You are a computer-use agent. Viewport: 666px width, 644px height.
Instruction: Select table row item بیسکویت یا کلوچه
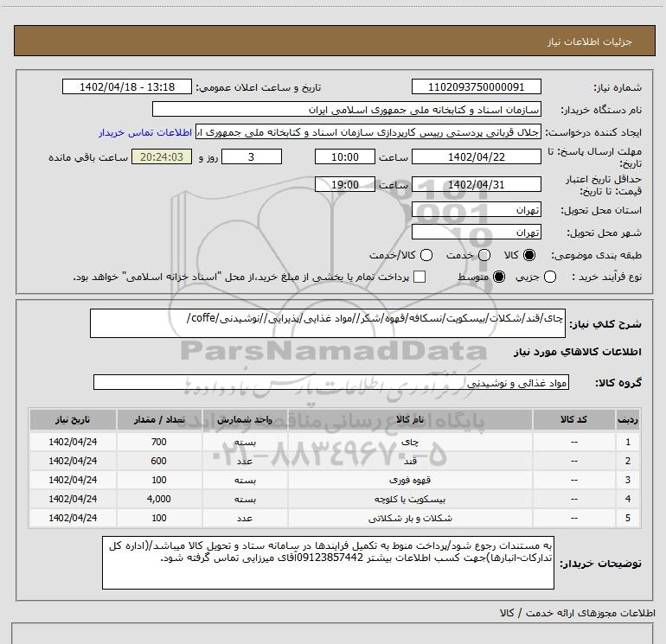335,500
